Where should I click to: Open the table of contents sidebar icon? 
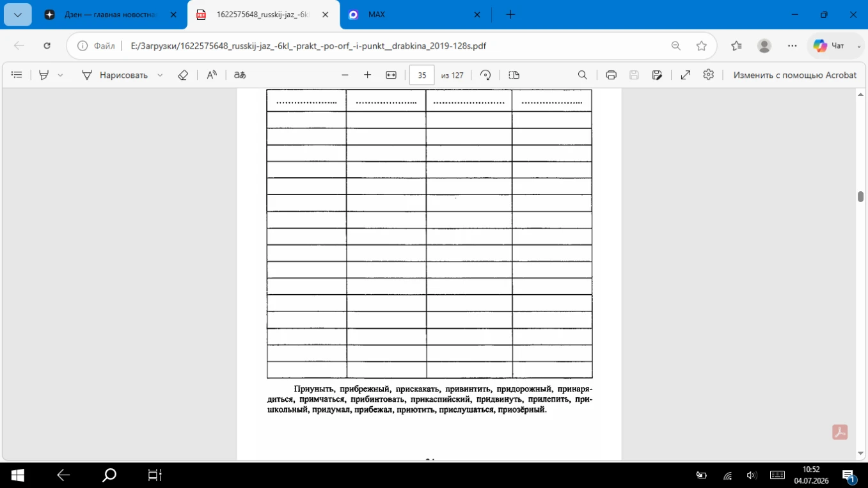(x=17, y=75)
